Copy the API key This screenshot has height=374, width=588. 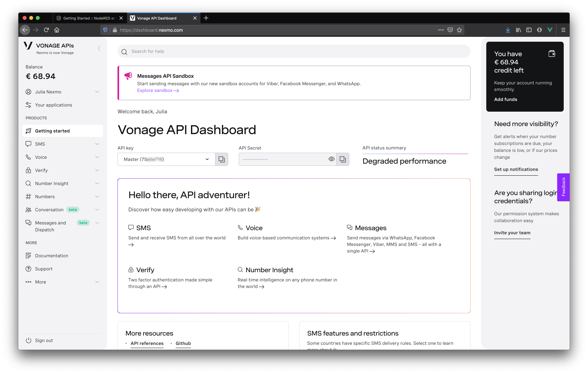221,159
